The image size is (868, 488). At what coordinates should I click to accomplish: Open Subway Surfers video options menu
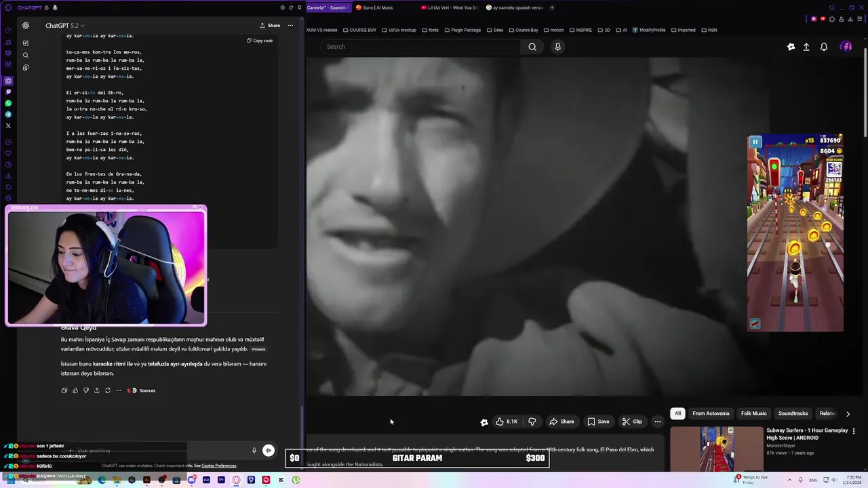coord(854,430)
